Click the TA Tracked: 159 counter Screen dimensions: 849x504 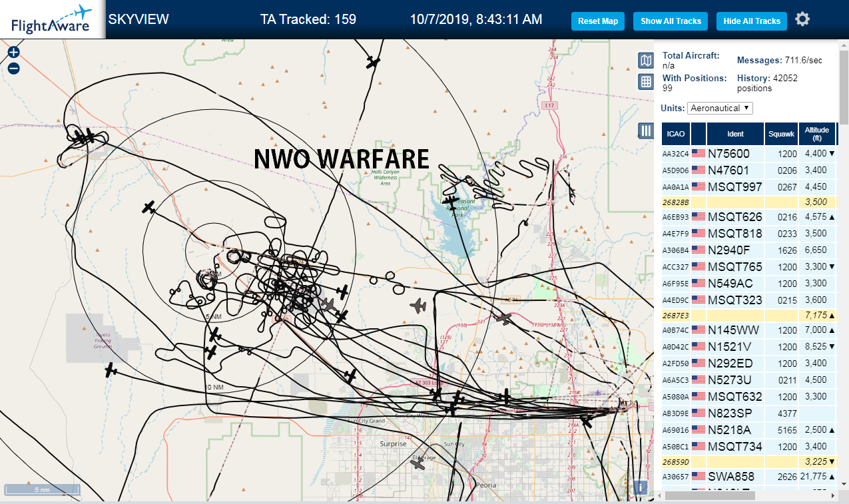(x=308, y=19)
